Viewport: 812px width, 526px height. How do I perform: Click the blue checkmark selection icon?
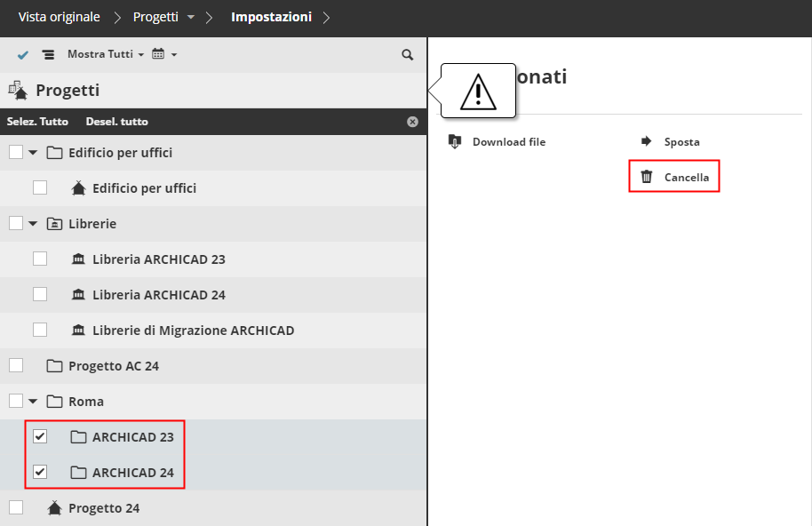23,55
